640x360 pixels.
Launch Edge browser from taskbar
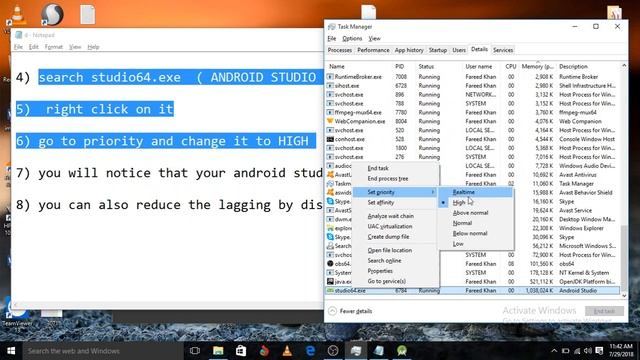(x=310, y=351)
